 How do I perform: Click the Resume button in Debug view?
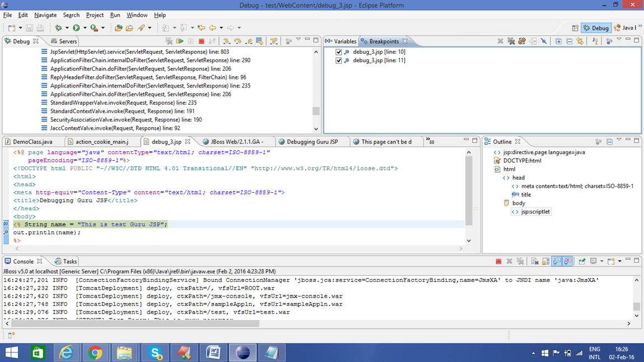[180, 41]
